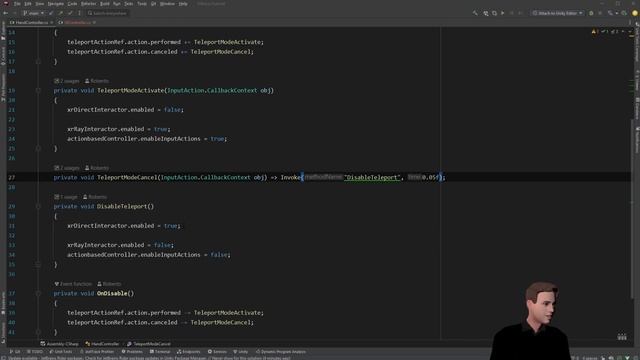Click the Debug bug icon
Image resolution: width=640 pixels, height=360 pixels.
(x=591, y=13)
